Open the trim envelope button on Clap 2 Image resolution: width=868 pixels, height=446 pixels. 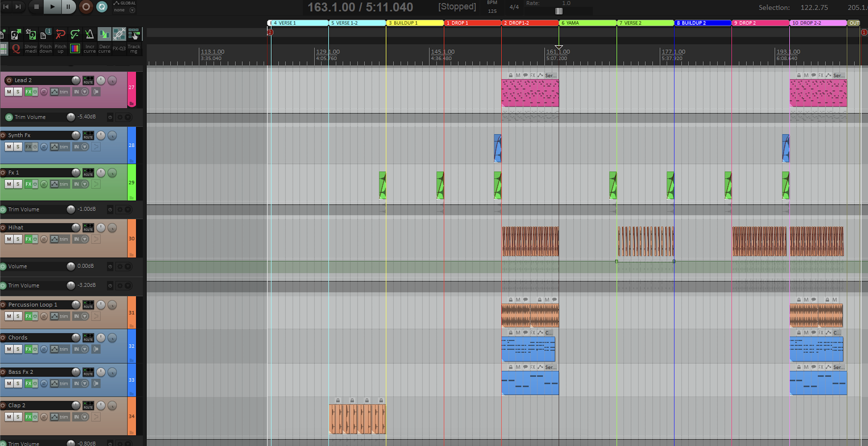pyautogui.click(x=59, y=417)
